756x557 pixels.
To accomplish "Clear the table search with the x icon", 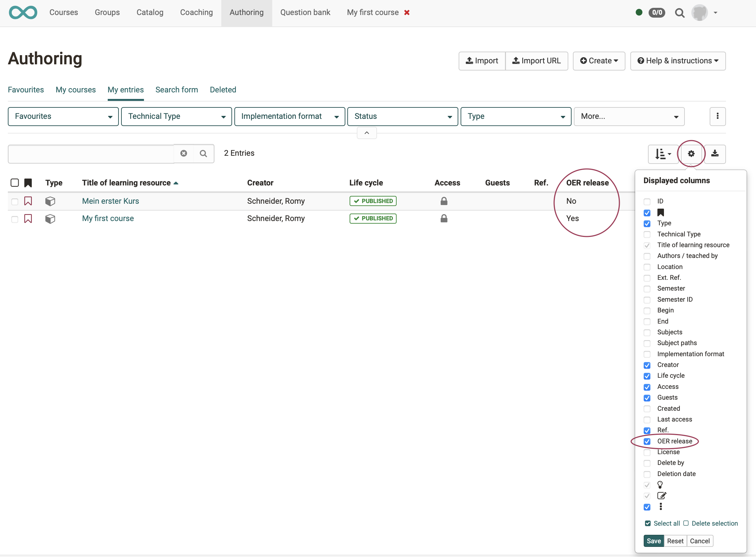I will 184,153.
